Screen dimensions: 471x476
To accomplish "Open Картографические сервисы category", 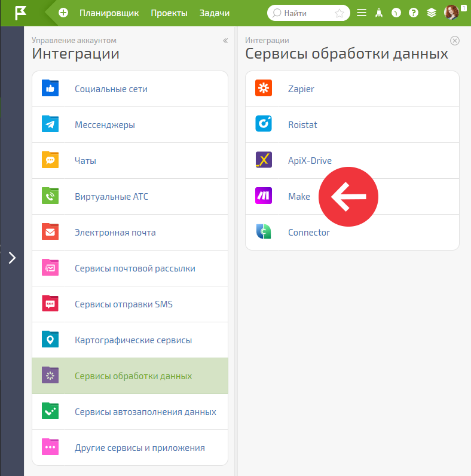I will coord(130,340).
